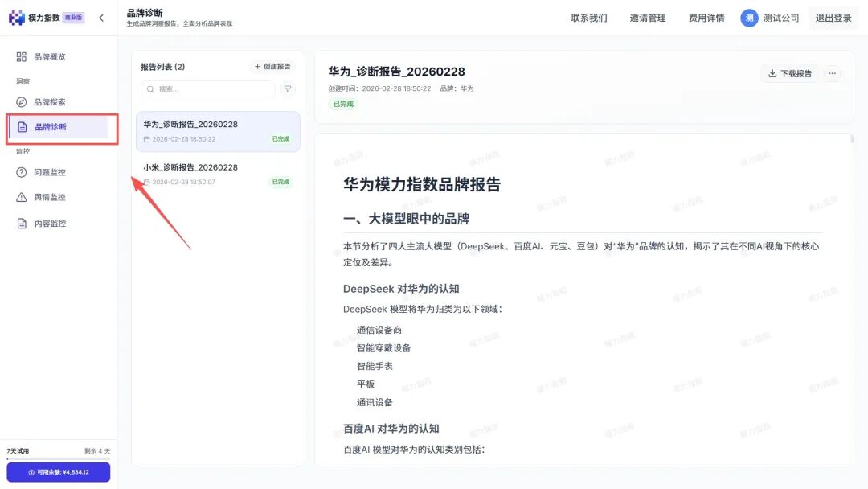This screenshot has height=489, width=868.
Task: Click the 7天试用 progress bar
Action: (58, 458)
